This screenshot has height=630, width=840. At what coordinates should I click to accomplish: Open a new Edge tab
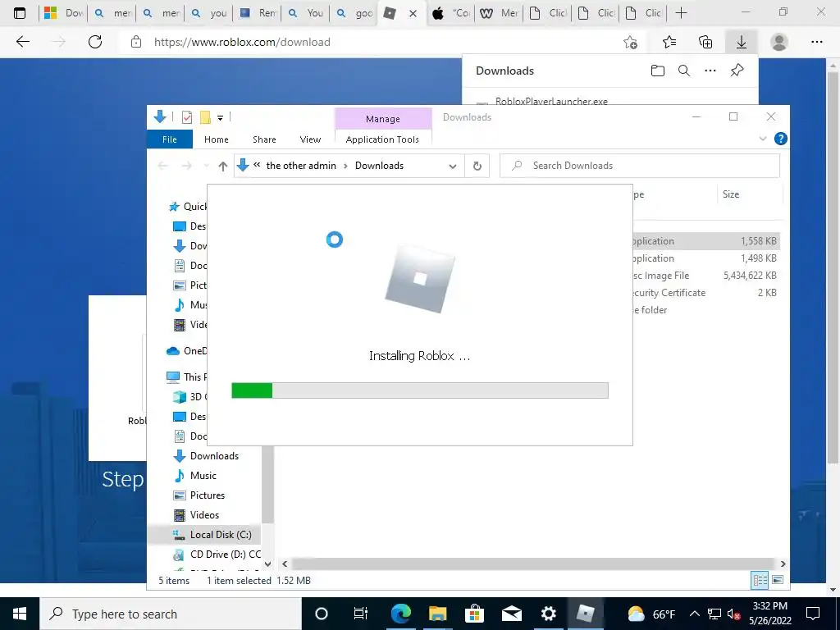pos(681,13)
